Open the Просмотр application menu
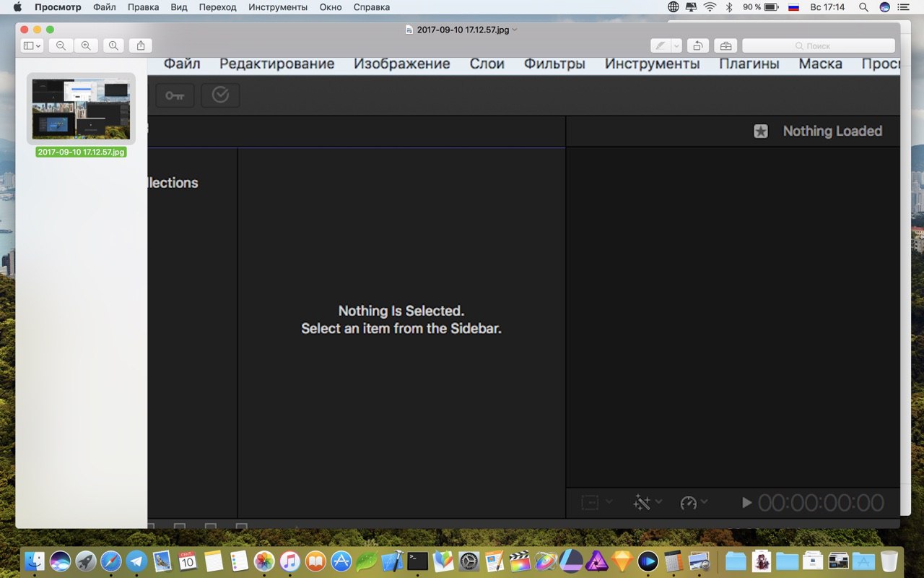Viewport: 924px width, 578px height. tap(58, 7)
